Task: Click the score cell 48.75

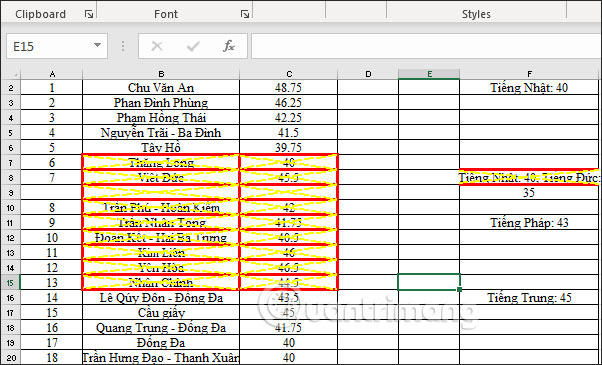Action: click(x=288, y=88)
